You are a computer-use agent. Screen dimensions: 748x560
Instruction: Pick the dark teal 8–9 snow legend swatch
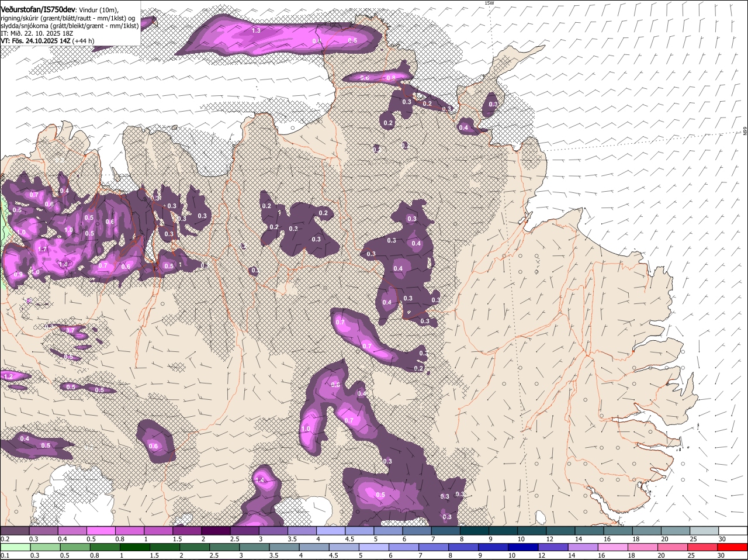476,531
